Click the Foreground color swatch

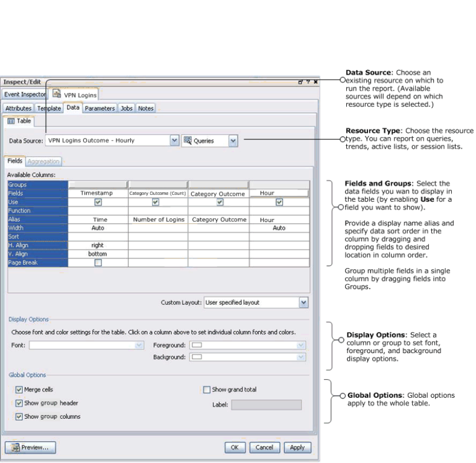[197, 345]
